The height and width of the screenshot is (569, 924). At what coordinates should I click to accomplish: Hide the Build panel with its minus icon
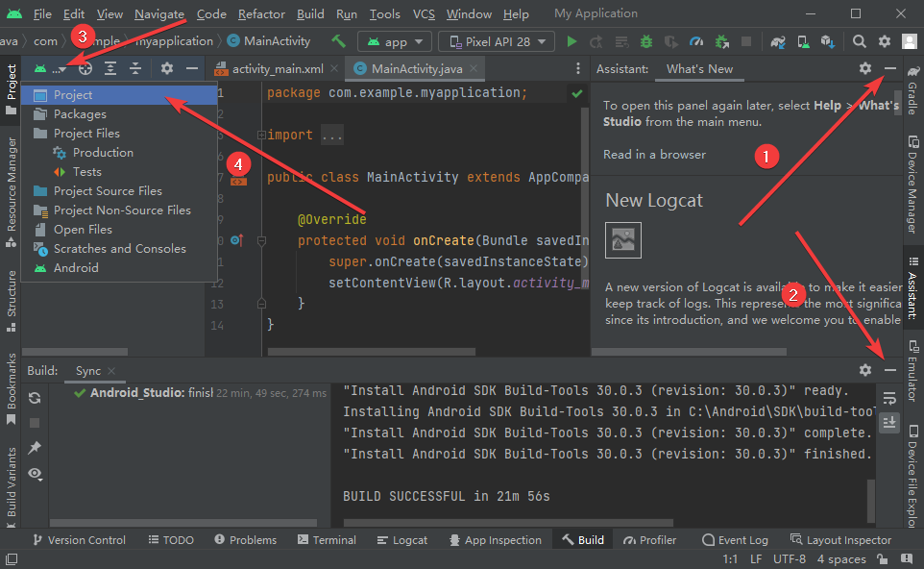pyautogui.click(x=889, y=370)
